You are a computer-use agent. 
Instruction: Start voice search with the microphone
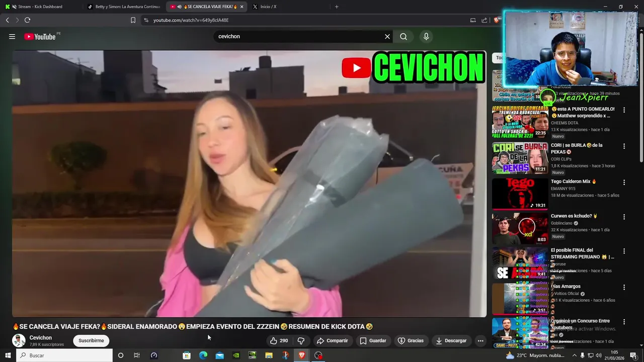tap(426, 37)
